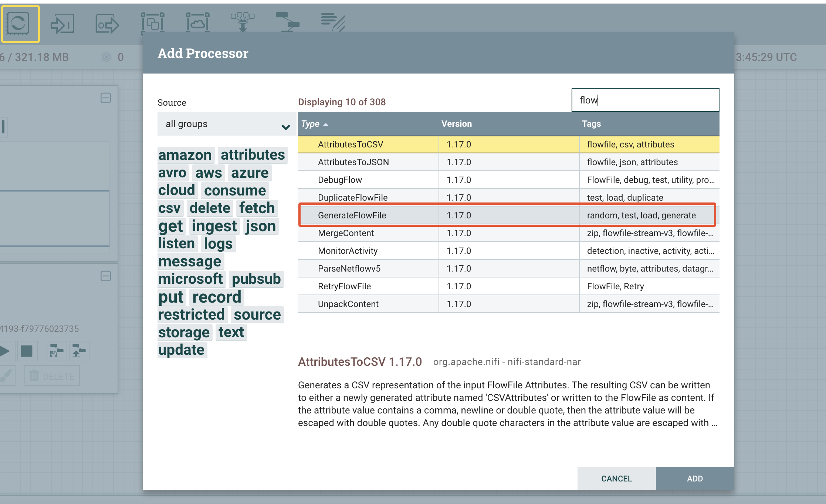Filter by the 'get' tag
Image resolution: width=826 pixels, height=504 pixels.
171,226
